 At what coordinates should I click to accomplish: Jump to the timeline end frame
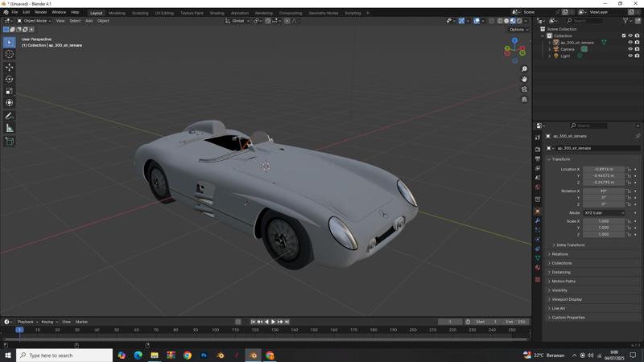287,322
